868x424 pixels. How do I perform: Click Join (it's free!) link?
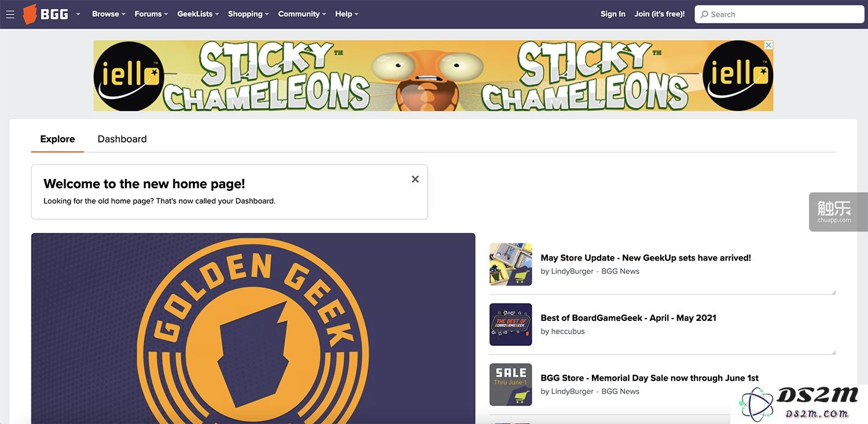click(x=659, y=14)
